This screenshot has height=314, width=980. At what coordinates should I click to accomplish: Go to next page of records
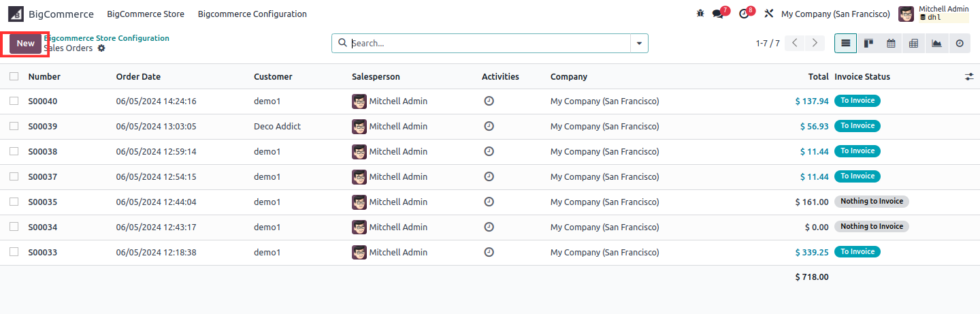[815, 43]
